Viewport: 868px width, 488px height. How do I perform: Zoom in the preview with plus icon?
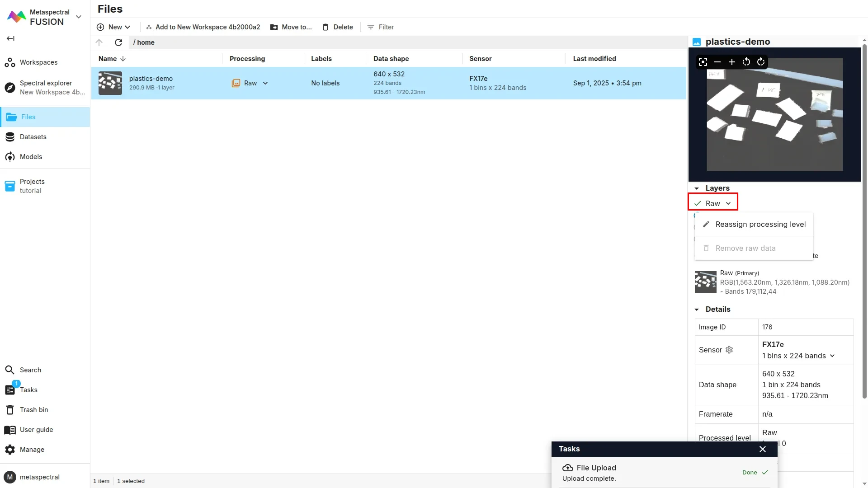tap(731, 62)
